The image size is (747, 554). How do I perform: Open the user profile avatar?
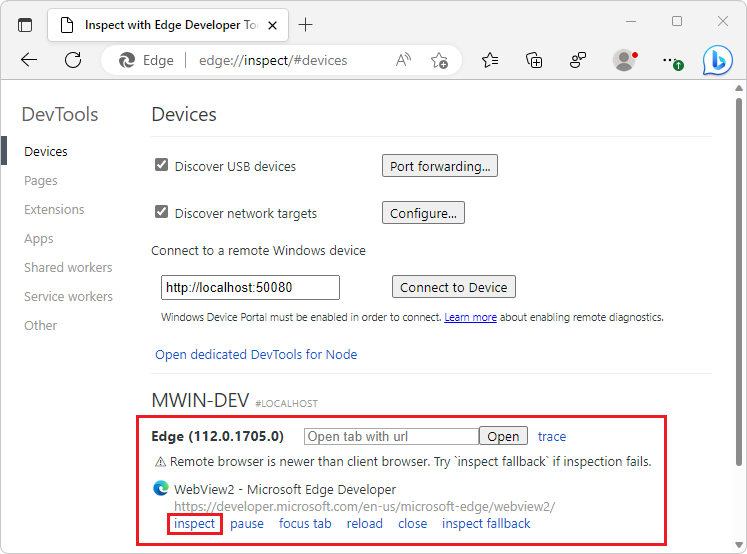(624, 60)
